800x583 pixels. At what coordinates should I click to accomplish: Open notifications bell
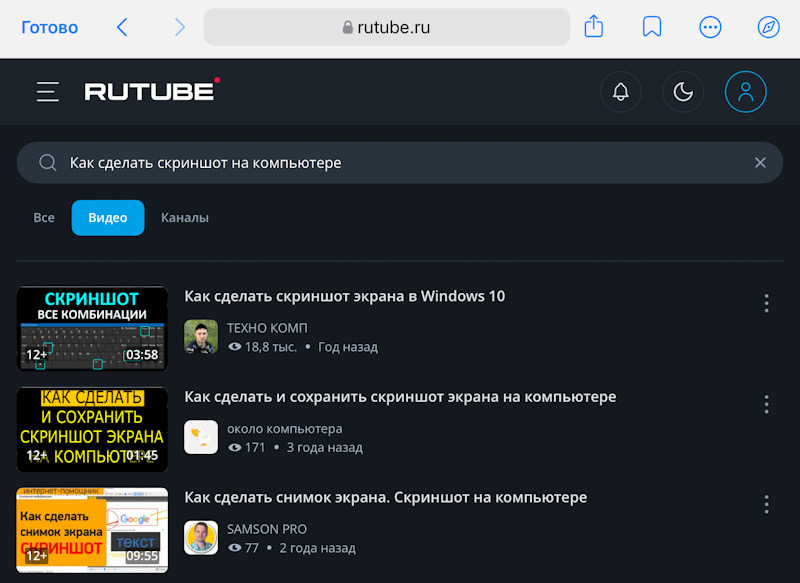(x=621, y=92)
